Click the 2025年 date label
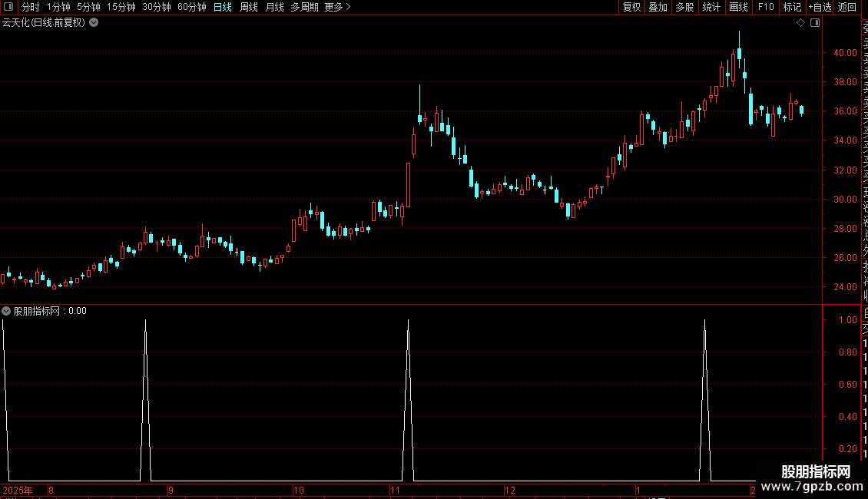The image size is (868, 499). pyautogui.click(x=18, y=490)
